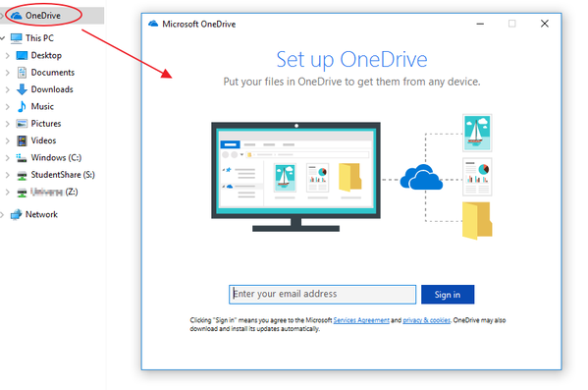588x390 pixels.
Task: Open the Documents label in tree
Action: tap(52, 73)
